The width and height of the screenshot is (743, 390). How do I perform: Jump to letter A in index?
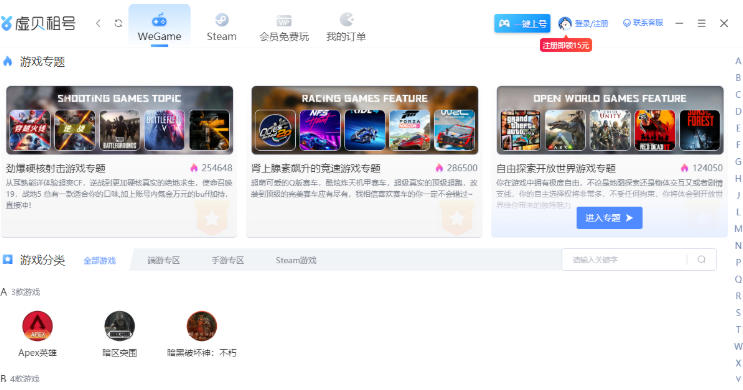[738, 61]
